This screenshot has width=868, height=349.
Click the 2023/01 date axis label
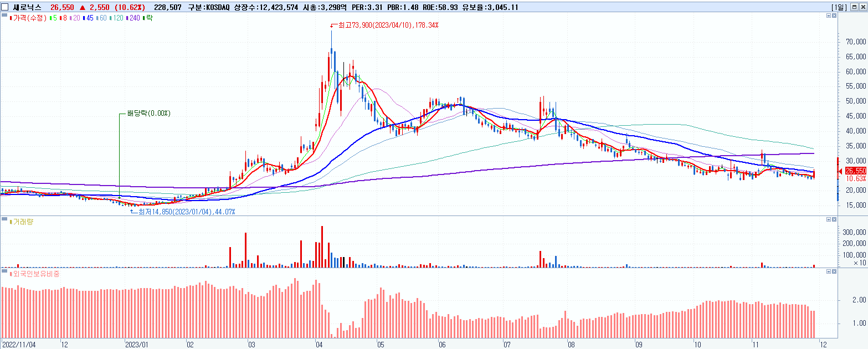click(136, 343)
